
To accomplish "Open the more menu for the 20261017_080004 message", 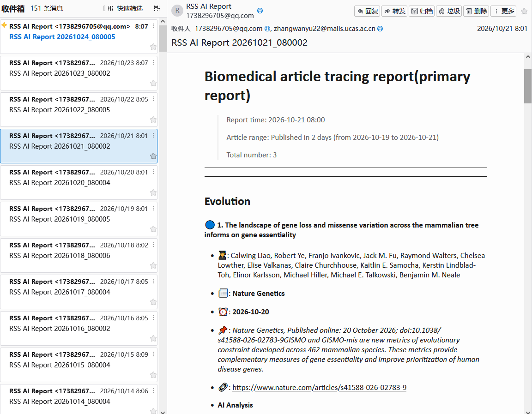I will coord(153,281).
